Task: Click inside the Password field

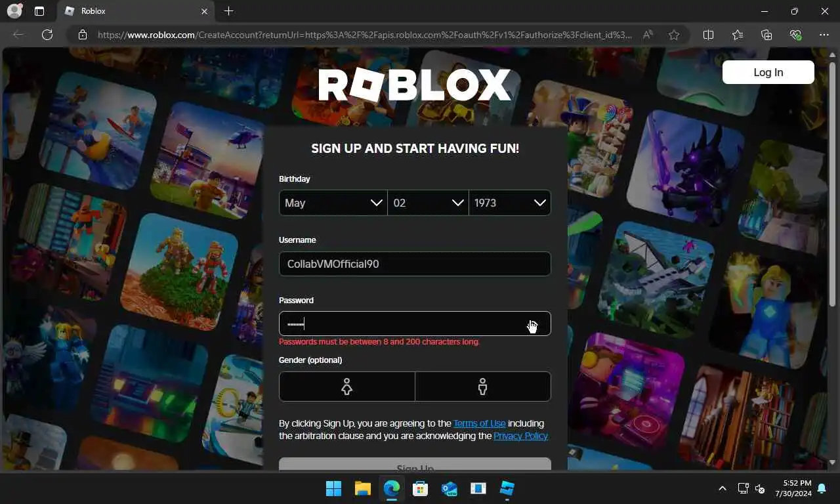Action: coord(415,324)
